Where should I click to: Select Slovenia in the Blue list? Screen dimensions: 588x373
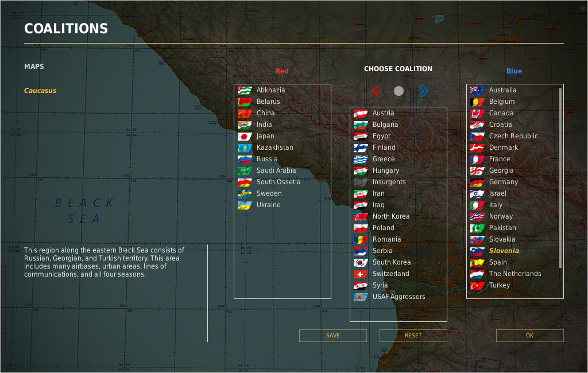(504, 251)
